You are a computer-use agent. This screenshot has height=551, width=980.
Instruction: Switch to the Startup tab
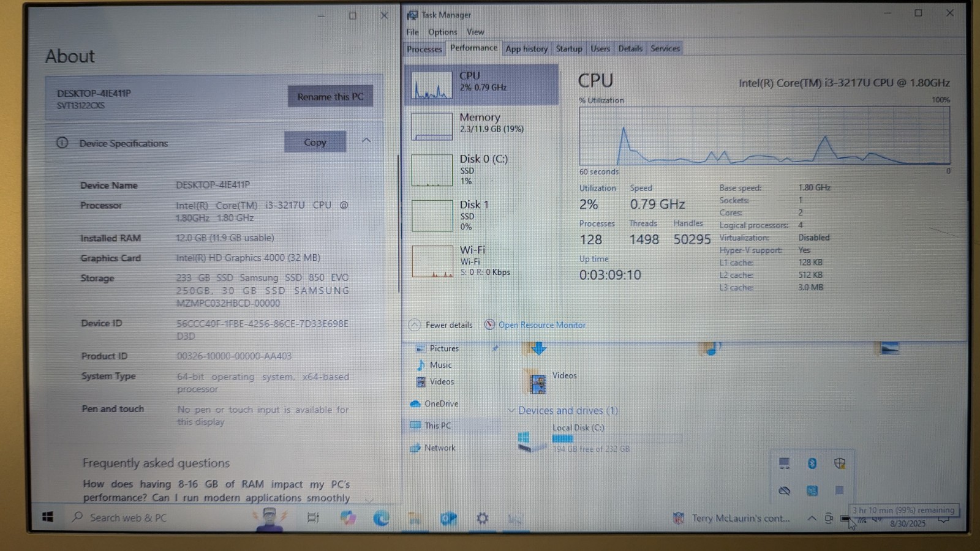click(569, 48)
